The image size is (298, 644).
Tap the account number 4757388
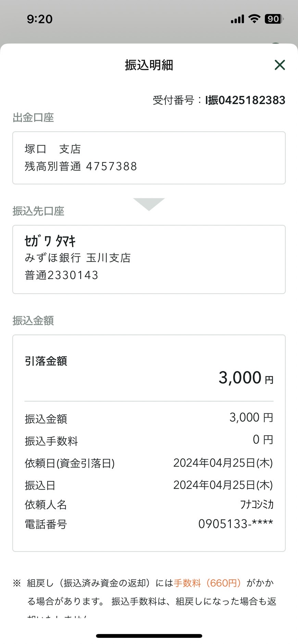point(111,166)
